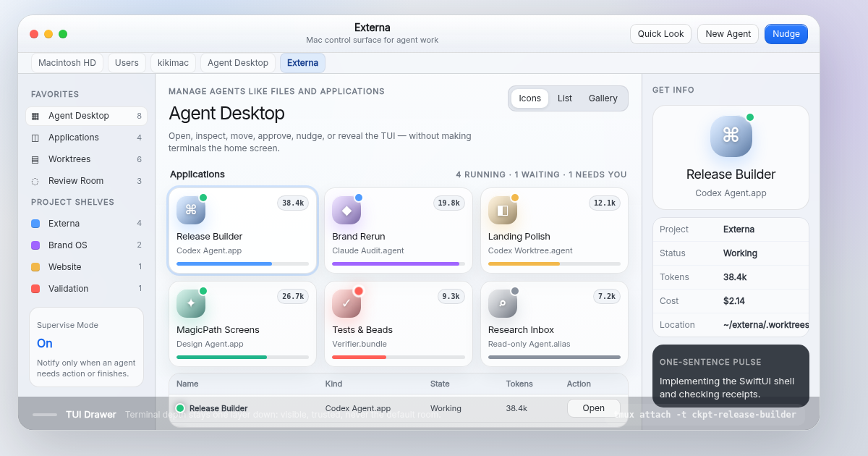Click the Research Inbox magnifier icon
Image resolution: width=868 pixels, height=456 pixels.
[x=503, y=303]
